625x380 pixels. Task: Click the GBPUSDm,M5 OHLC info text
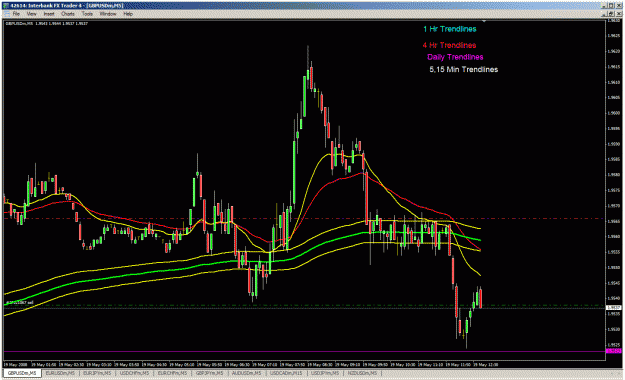46,24
